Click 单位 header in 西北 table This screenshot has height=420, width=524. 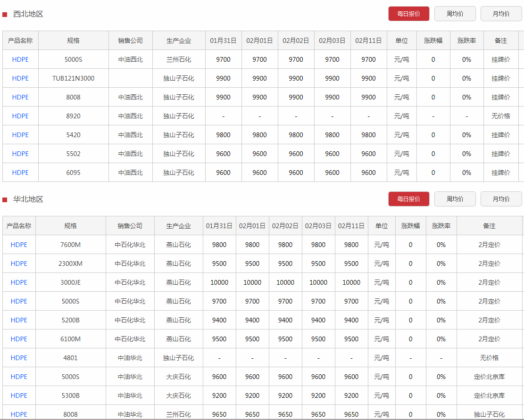[x=401, y=41]
